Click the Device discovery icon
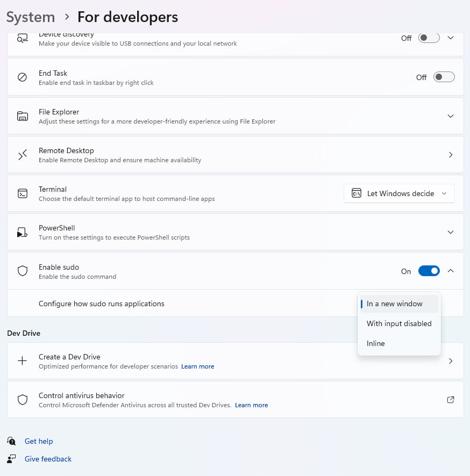The image size is (470, 476). pyautogui.click(x=22, y=37)
